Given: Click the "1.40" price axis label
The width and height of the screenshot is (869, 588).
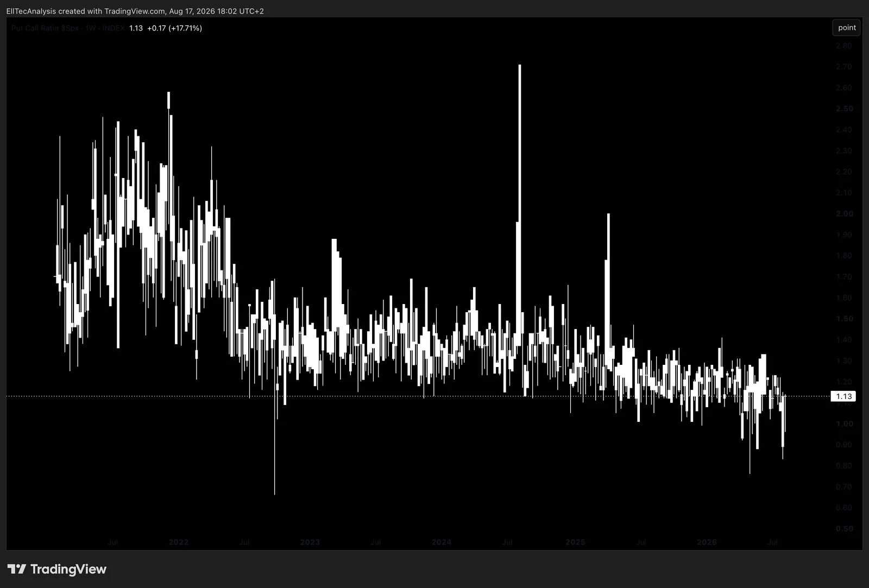Looking at the screenshot, I should 844,340.
